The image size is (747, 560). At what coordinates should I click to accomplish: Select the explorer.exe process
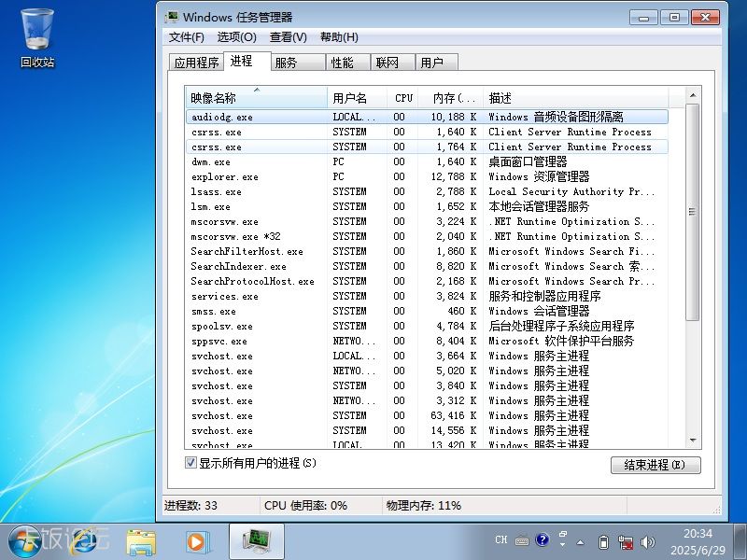[427, 176]
